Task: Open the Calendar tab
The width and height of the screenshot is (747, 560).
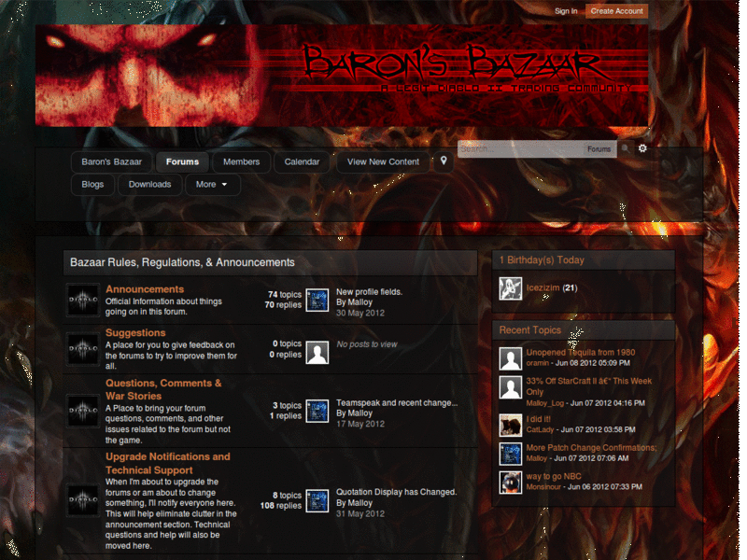Action: point(302,161)
